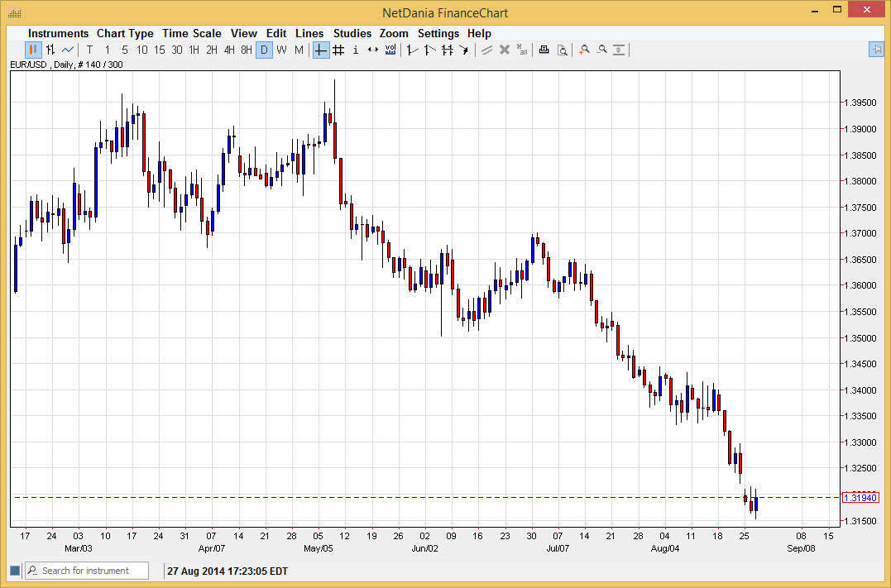The height and width of the screenshot is (588, 891).
Task: Toggle the crosshair cursor tool
Action: click(321, 50)
